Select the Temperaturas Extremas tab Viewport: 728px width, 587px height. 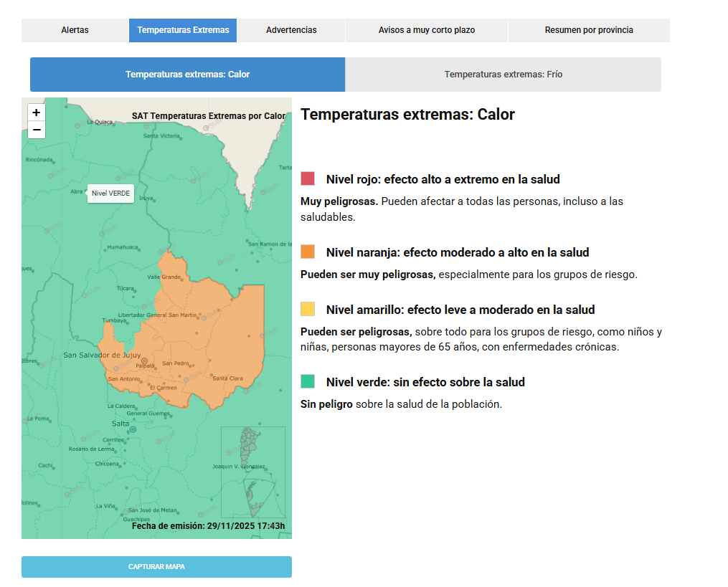click(183, 30)
